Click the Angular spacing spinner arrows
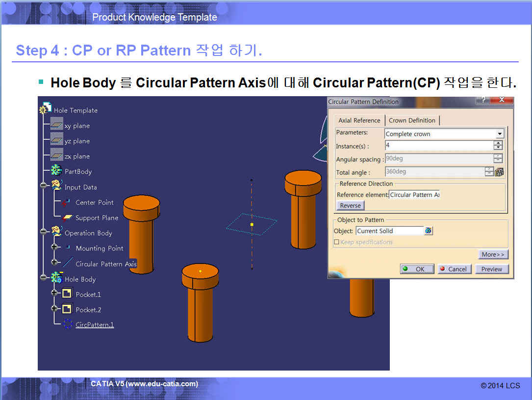Screen dimensions: 532x400 point(498,158)
